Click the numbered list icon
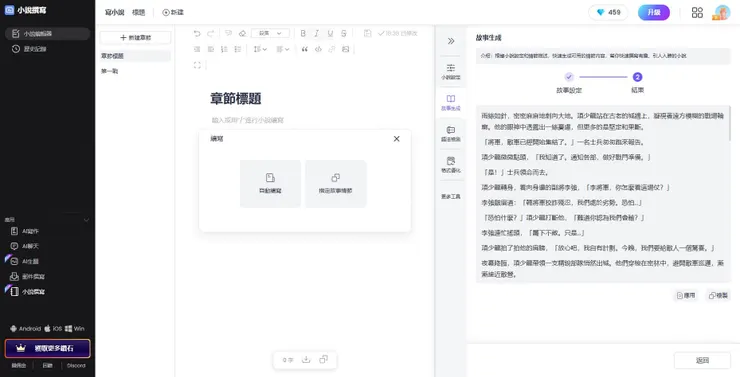740x377 pixels. coord(225,49)
